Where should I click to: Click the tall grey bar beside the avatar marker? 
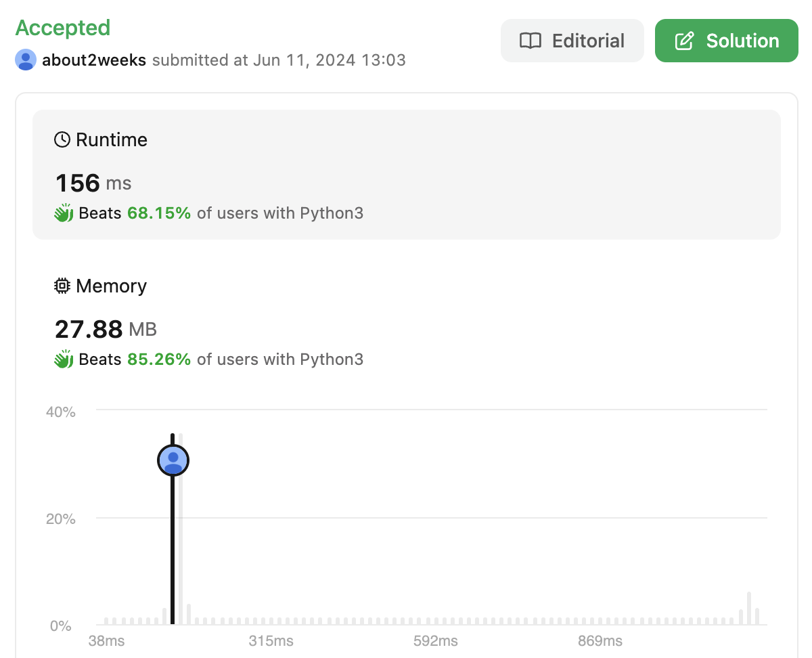181,528
